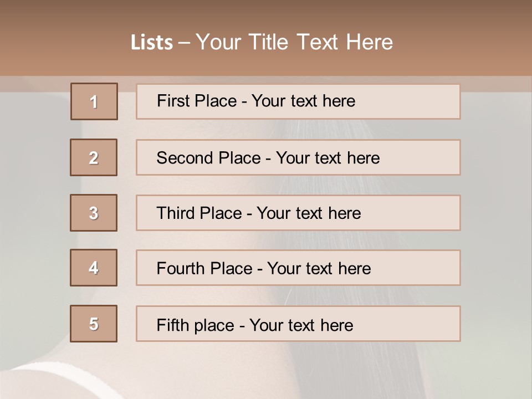This screenshot has height=399, width=532.
Task: Select the number 4 square
Action: point(94,268)
